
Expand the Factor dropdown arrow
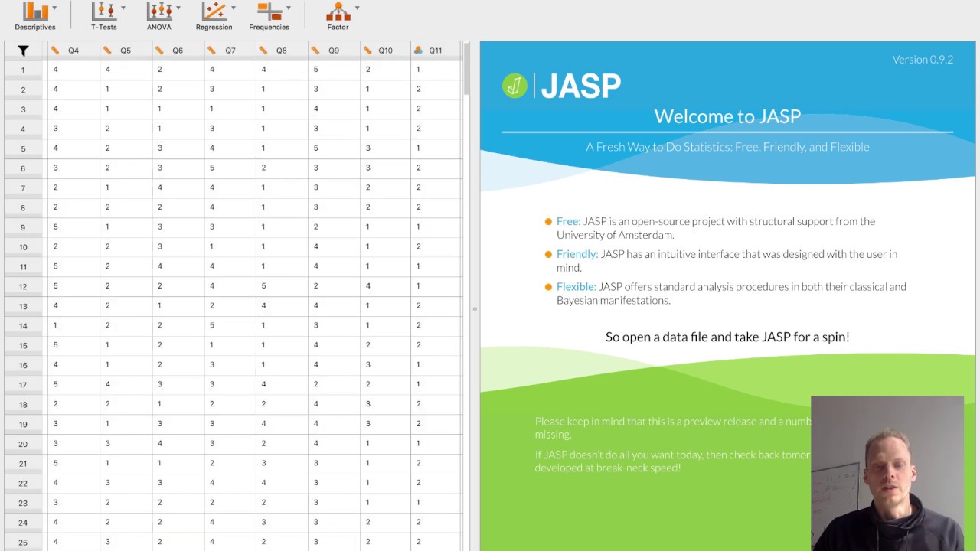click(358, 8)
